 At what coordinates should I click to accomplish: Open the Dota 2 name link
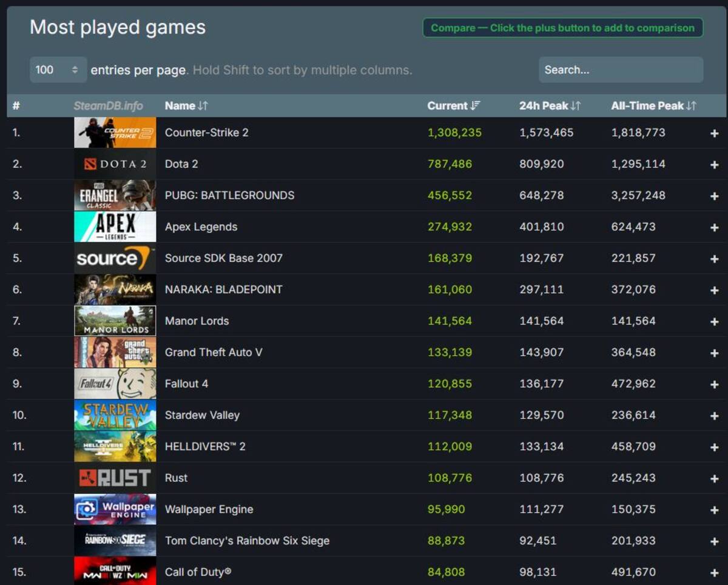(x=181, y=164)
